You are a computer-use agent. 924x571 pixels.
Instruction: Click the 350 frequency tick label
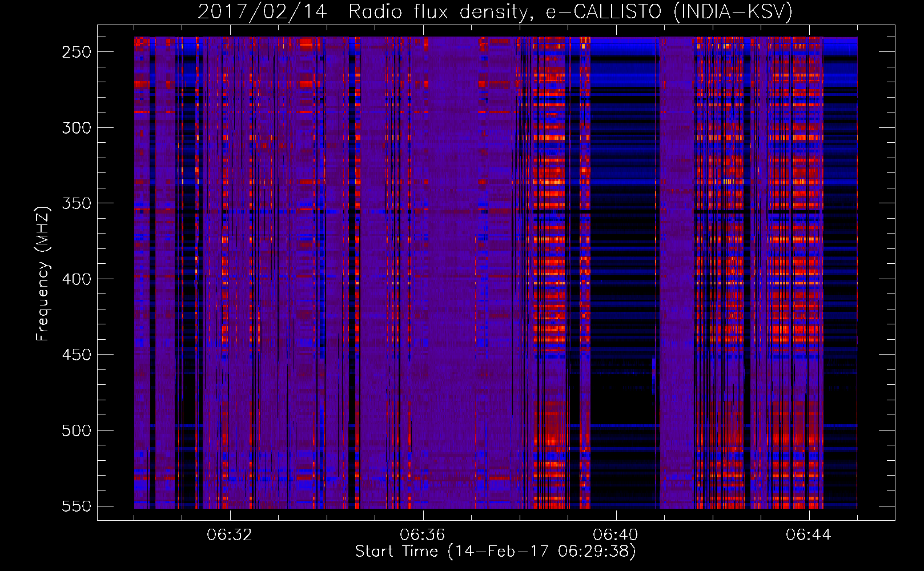pos(77,203)
